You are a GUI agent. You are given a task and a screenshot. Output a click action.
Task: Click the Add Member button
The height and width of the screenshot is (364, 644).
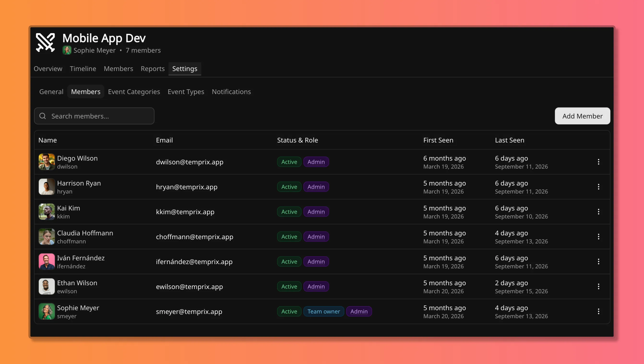click(x=583, y=116)
